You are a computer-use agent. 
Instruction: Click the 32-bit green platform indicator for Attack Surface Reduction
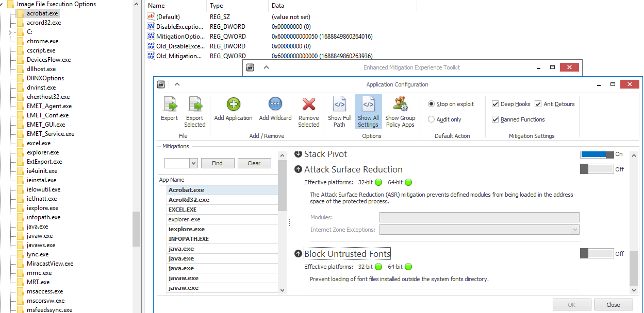click(x=378, y=182)
